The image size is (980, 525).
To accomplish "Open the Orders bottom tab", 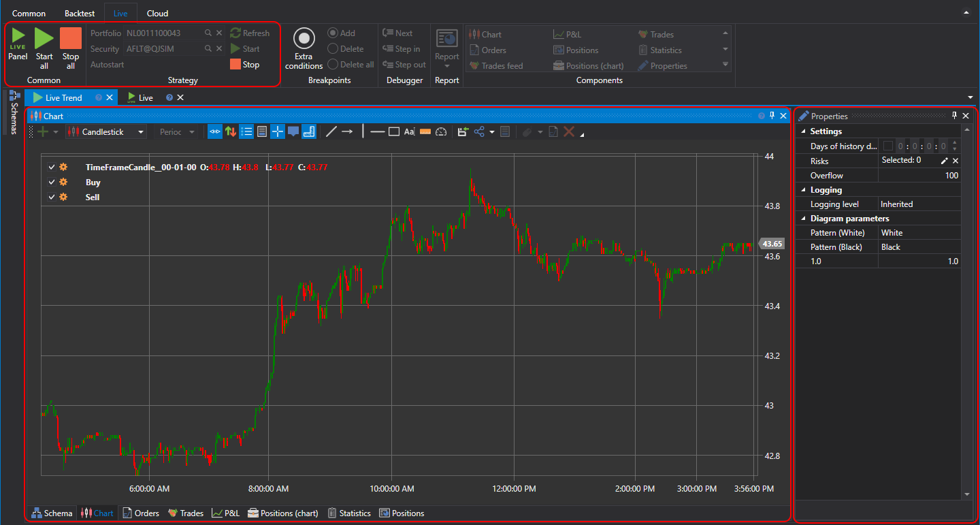I will point(140,513).
